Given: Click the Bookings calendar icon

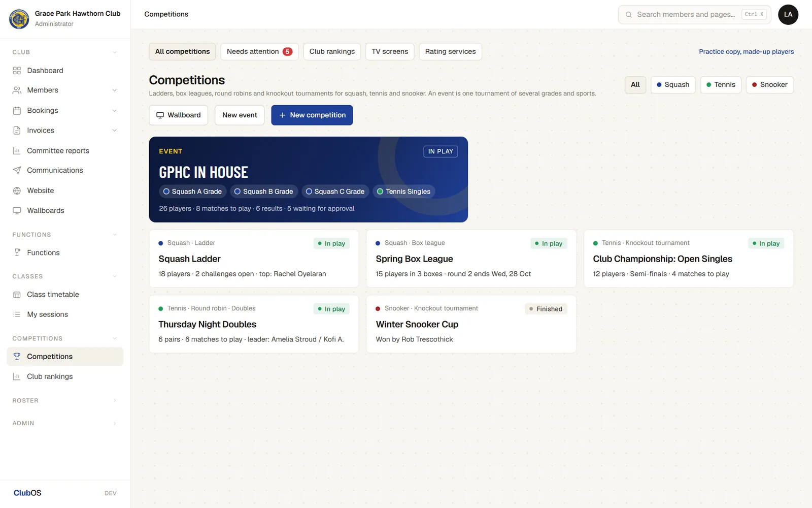Looking at the screenshot, I should 17,111.
